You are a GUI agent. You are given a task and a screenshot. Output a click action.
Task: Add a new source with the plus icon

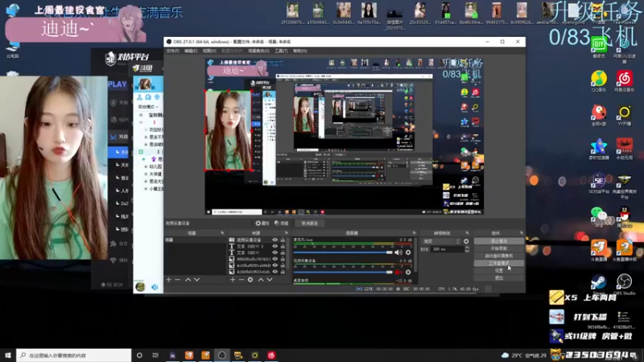click(x=233, y=279)
